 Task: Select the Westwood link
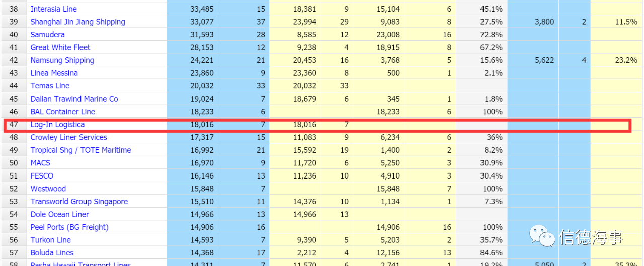pos(48,189)
